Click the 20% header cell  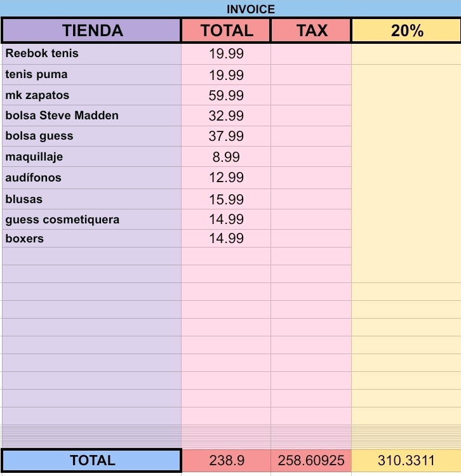pos(406,30)
